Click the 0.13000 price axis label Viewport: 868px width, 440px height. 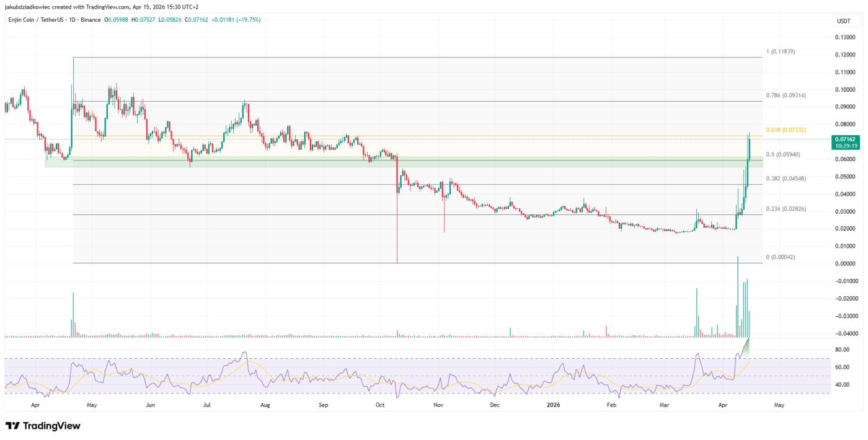(846, 37)
